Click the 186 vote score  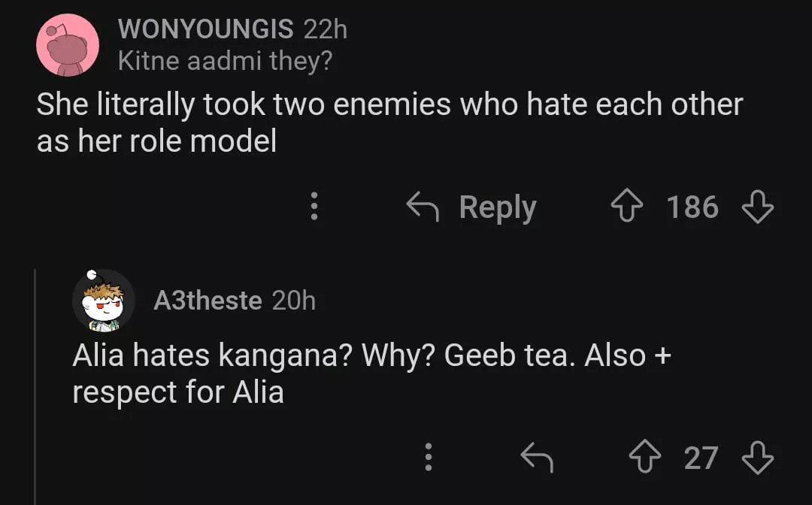tap(692, 207)
